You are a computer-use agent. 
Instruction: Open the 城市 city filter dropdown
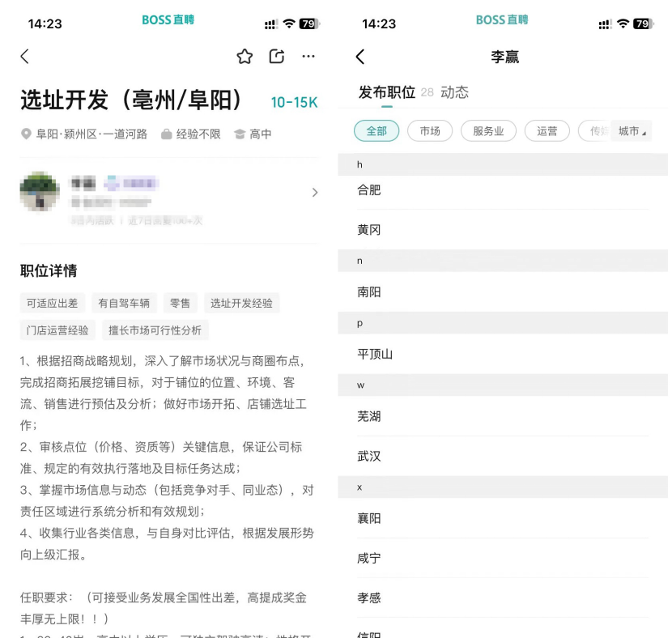tap(632, 131)
